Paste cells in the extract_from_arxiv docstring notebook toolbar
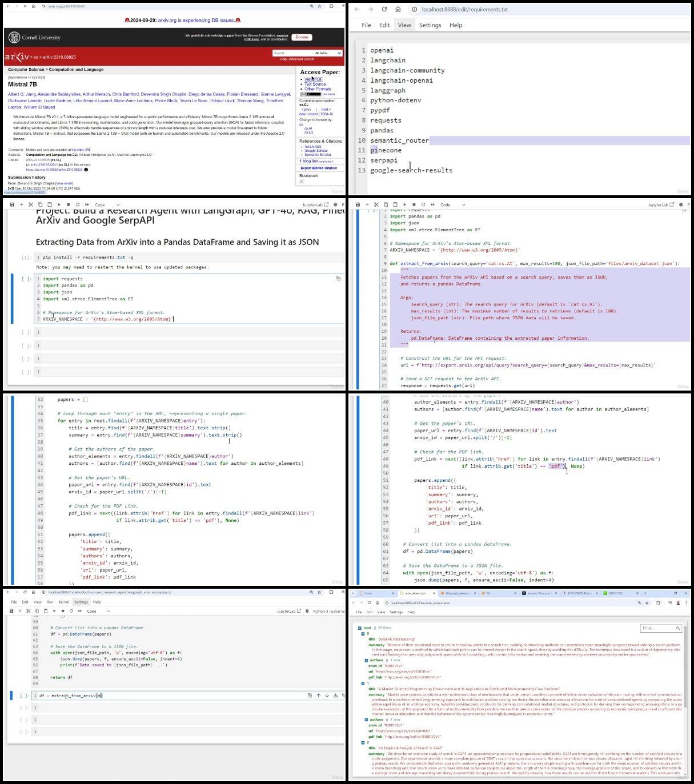The width and height of the screenshot is (694, 784). tap(395, 204)
